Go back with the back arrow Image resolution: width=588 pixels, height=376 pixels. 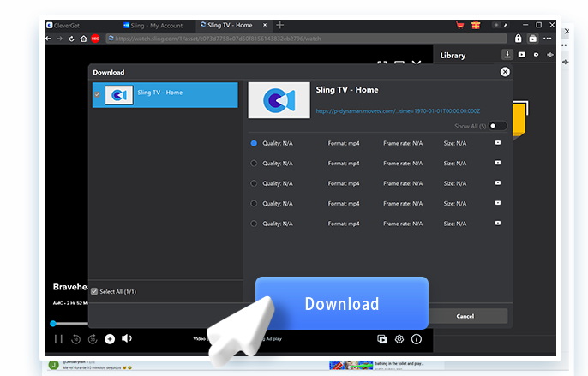point(48,39)
